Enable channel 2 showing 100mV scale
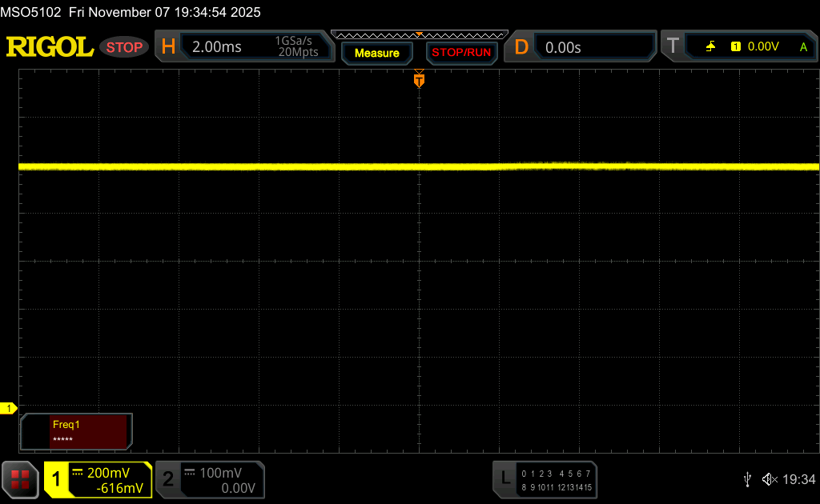This screenshot has height=504, width=820. (x=210, y=480)
